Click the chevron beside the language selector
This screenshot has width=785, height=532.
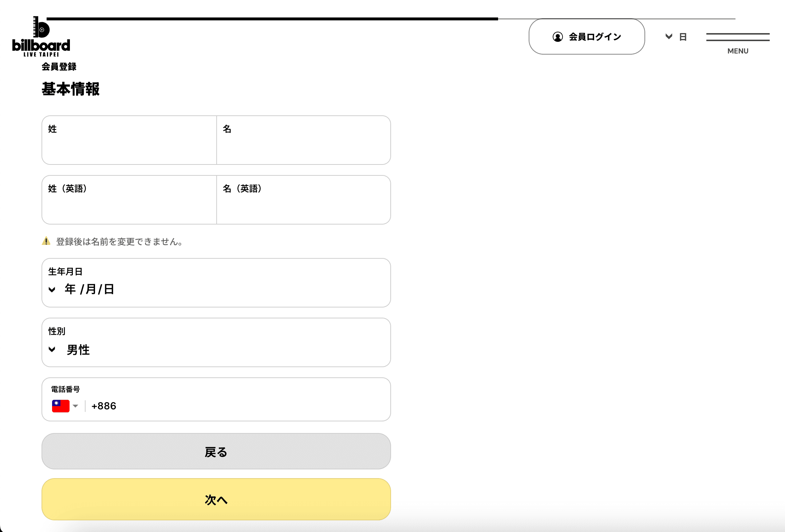click(668, 36)
